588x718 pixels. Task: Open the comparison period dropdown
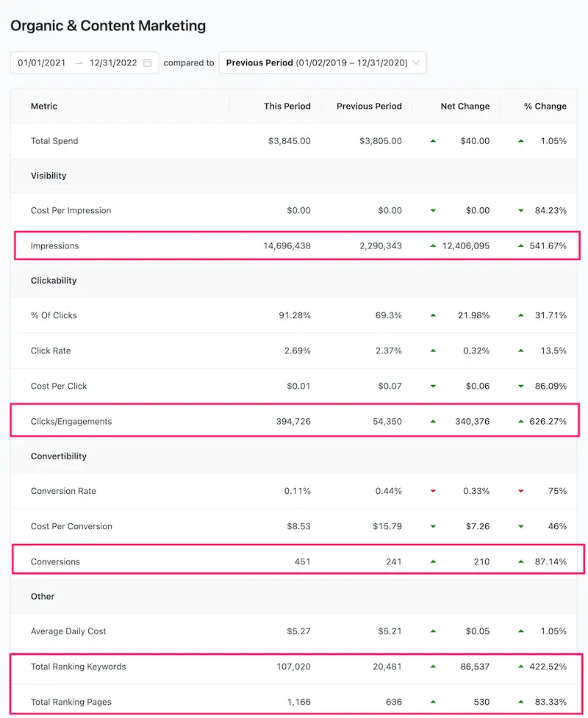point(322,62)
